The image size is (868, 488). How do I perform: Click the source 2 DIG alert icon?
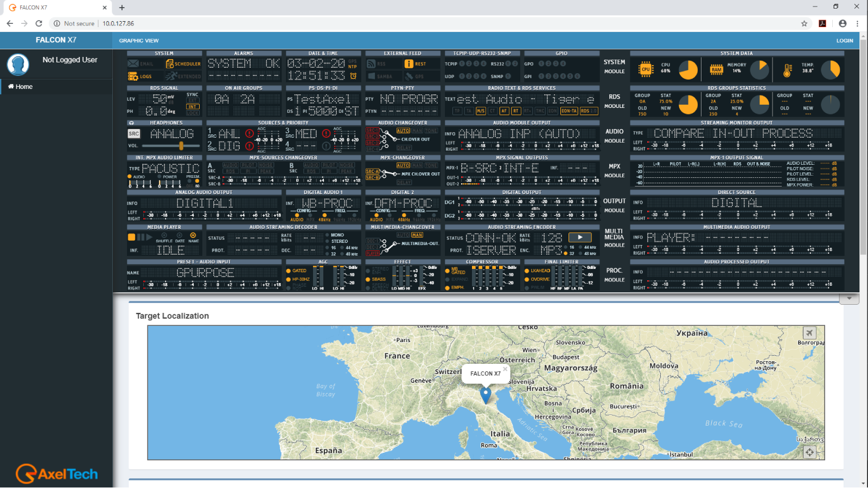(249, 146)
